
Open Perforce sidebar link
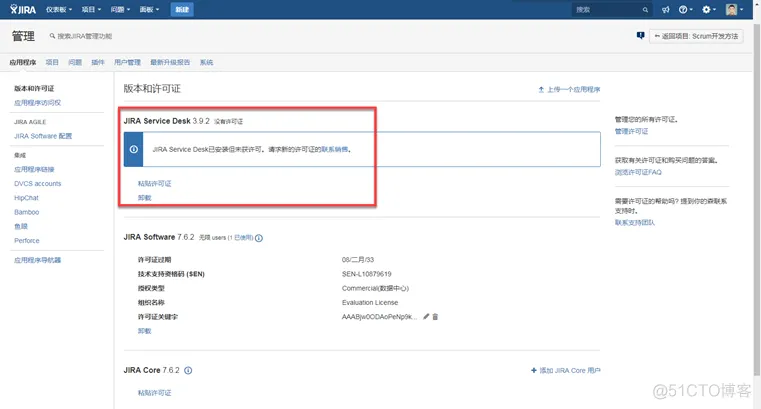point(27,240)
